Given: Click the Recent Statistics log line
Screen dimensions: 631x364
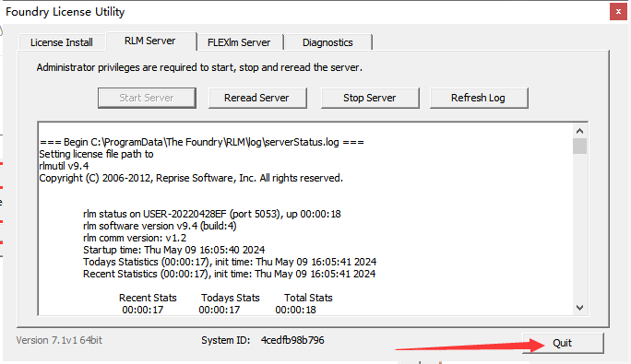Looking at the screenshot, I should pos(230,274).
